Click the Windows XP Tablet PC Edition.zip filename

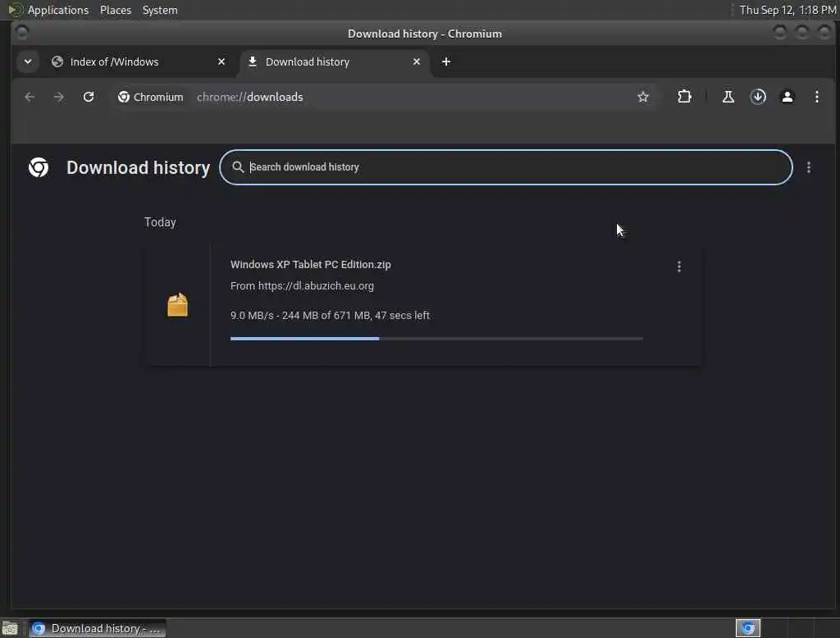click(311, 265)
